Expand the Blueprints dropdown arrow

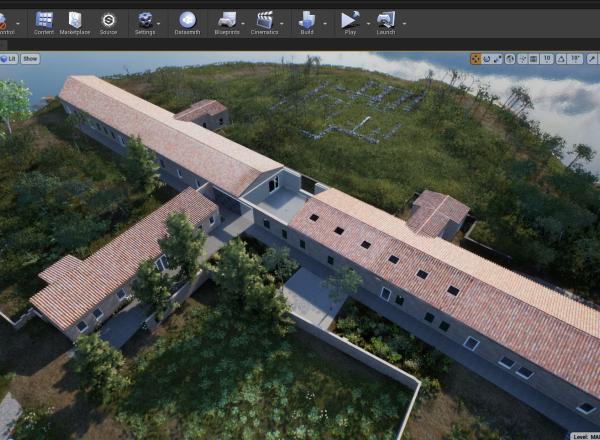click(x=243, y=24)
